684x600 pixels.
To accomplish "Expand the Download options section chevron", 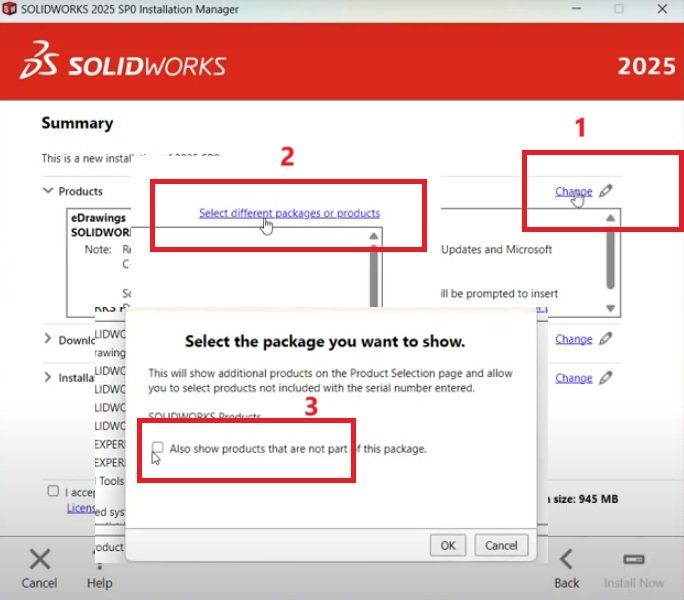I will [48, 339].
